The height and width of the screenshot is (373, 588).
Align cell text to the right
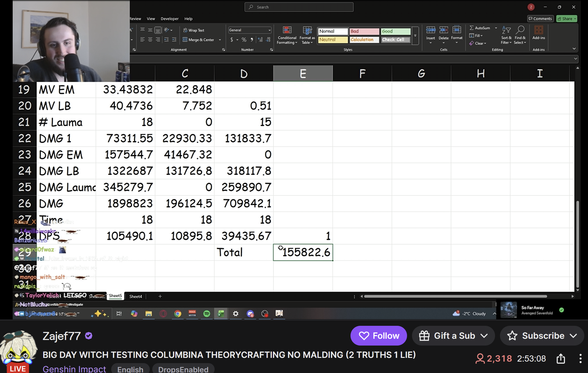[158, 39]
